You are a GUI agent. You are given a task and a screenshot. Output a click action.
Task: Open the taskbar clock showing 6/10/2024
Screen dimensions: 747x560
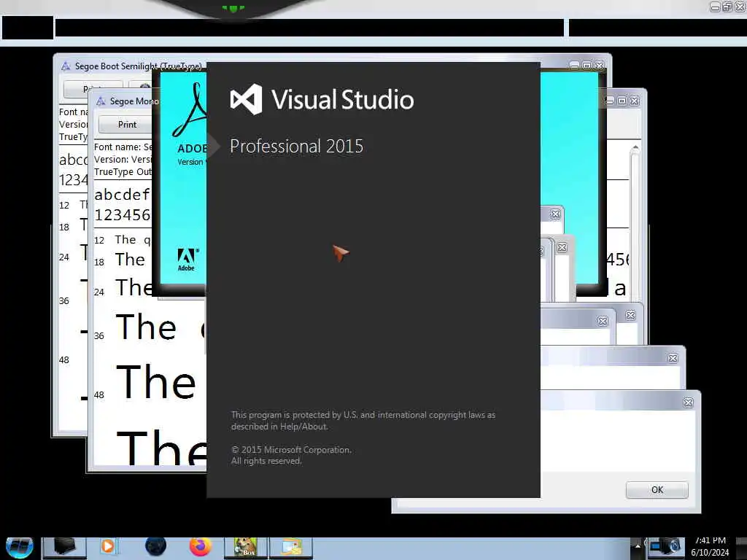(x=710, y=546)
